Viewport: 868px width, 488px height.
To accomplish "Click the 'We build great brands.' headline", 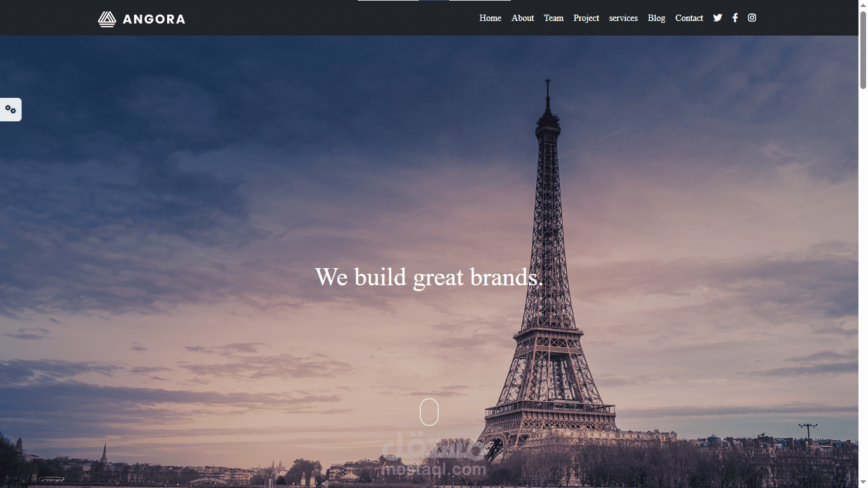I will click(429, 277).
